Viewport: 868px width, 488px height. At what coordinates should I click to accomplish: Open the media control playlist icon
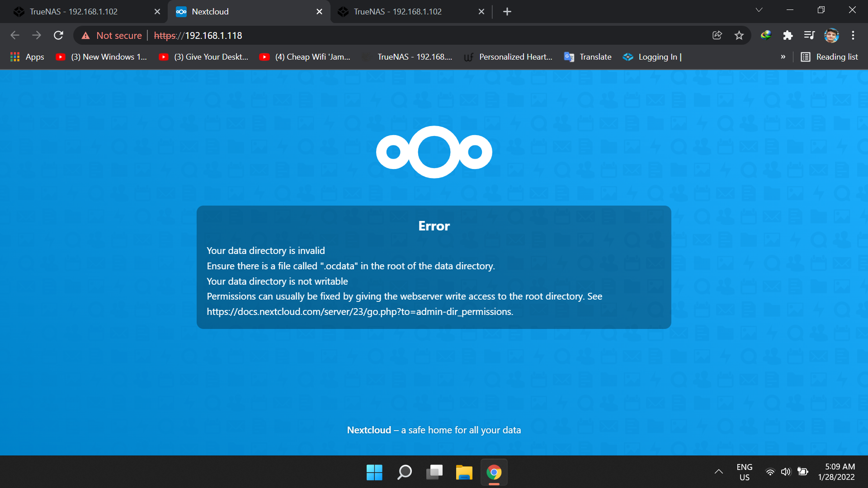[x=809, y=35]
